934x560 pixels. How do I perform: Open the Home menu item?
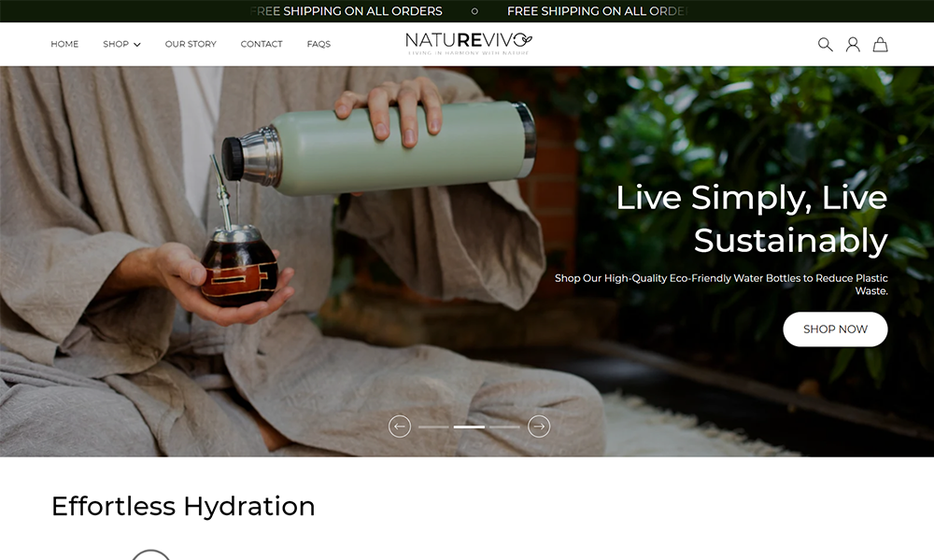click(64, 44)
